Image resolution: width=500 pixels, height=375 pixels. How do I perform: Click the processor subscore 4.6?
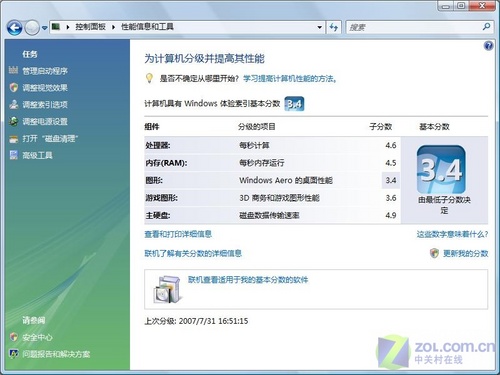click(391, 145)
